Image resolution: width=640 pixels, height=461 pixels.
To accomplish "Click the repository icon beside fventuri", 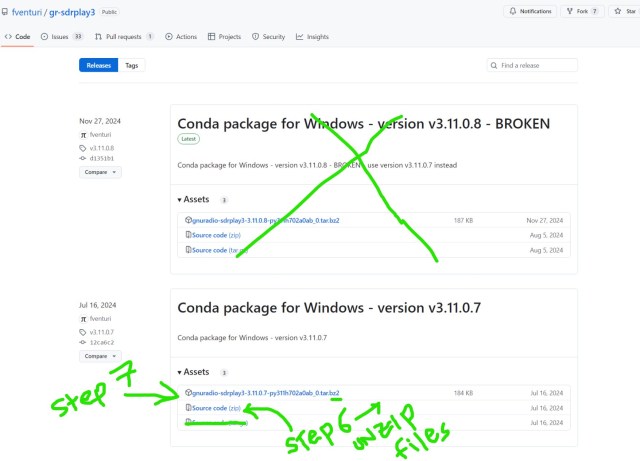I will [x=4, y=12].
